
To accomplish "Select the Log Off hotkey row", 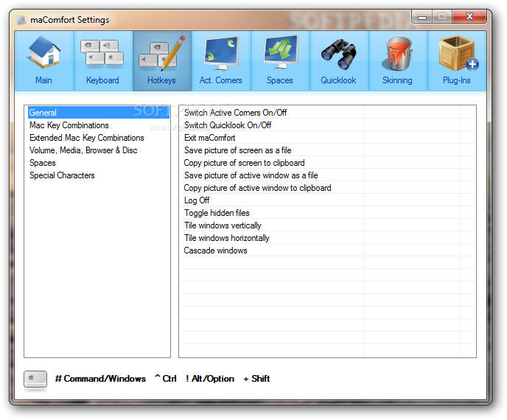I will (x=327, y=200).
